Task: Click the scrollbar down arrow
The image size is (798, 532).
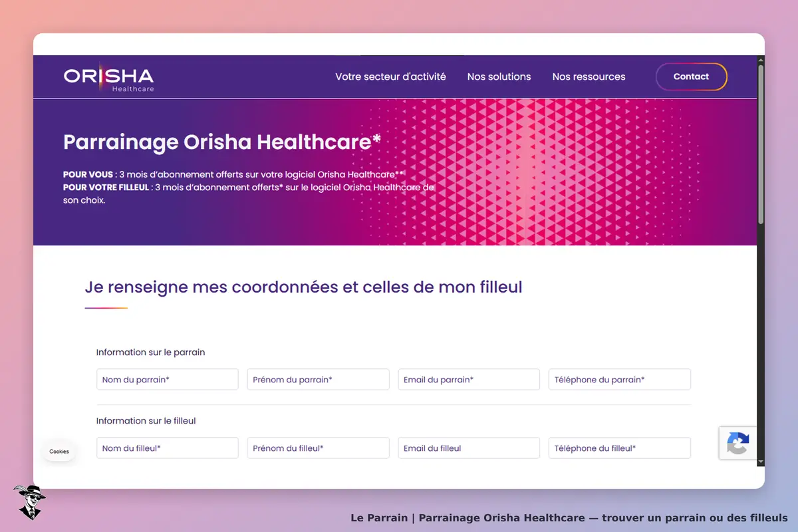Action: click(x=761, y=462)
